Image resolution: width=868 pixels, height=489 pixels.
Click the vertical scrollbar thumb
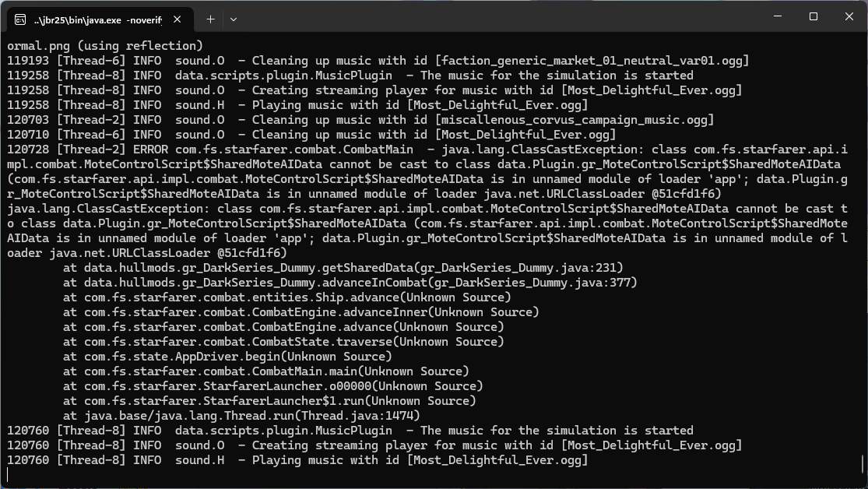863,464
